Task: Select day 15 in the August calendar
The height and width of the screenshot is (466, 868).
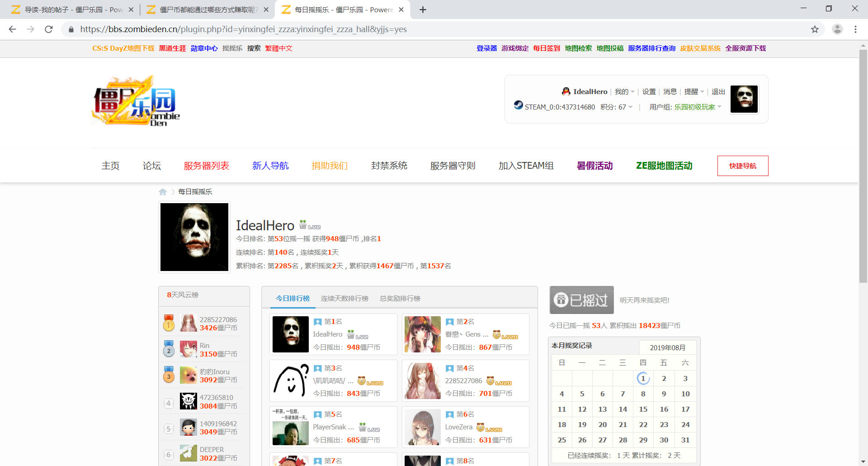Action: pos(643,409)
